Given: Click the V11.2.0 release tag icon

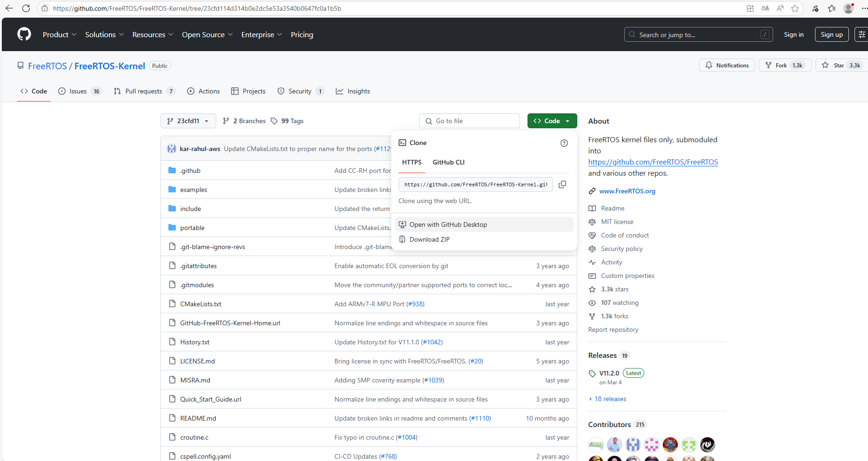Looking at the screenshot, I should coord(592,374).
